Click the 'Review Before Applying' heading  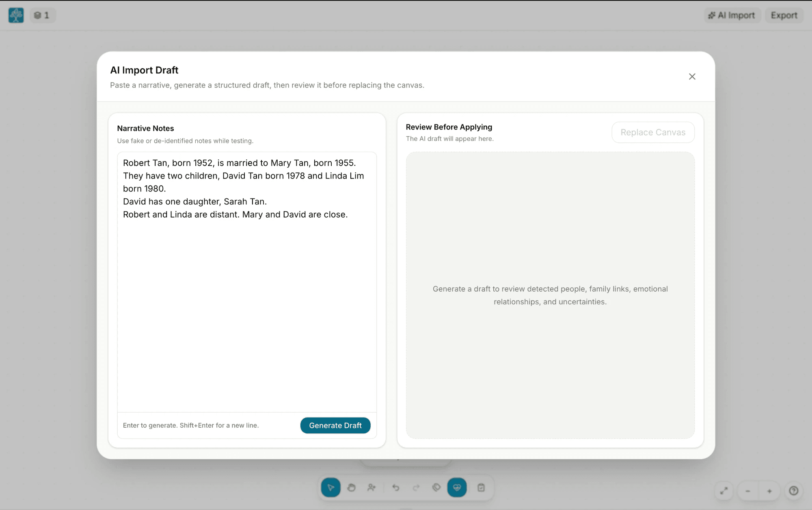449,127
